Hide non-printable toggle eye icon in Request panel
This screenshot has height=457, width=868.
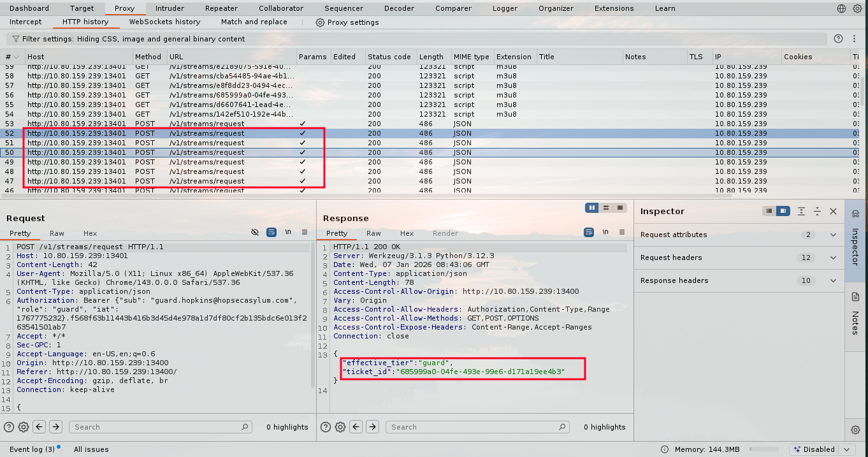[x=255, y=233]
